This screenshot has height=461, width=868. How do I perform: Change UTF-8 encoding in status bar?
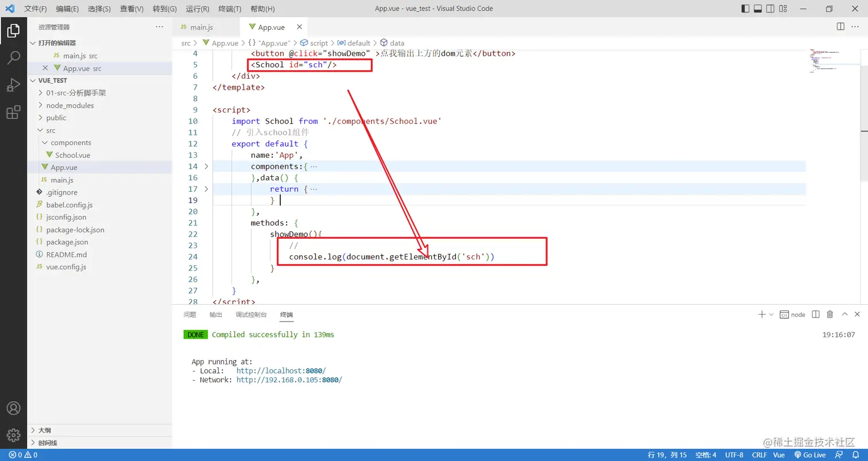[734, 455]
